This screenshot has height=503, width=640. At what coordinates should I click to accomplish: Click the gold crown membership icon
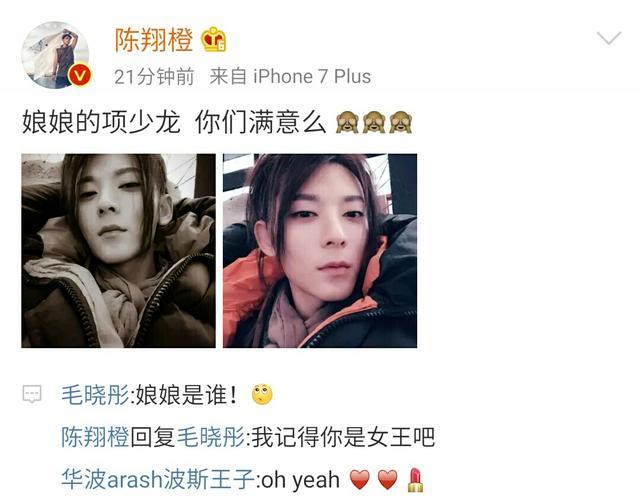213,40
